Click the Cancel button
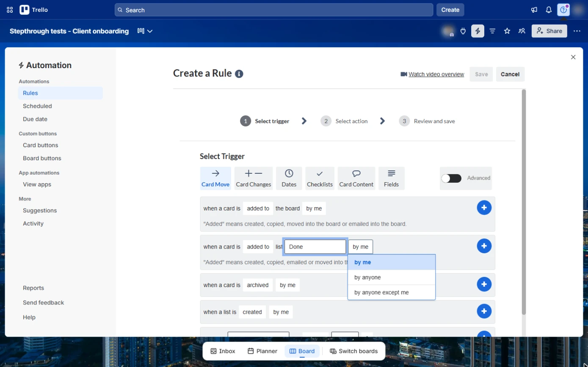This screenshot has width=588, height=367. point(510,74)
